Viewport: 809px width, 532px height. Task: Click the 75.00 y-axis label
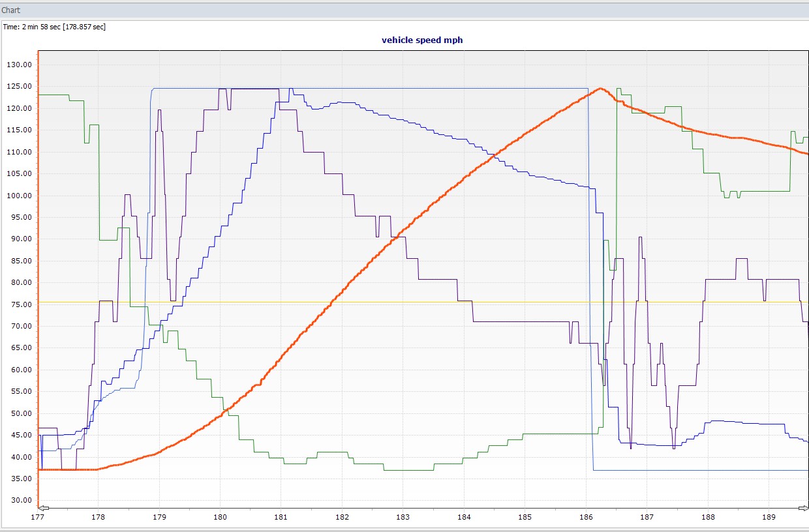22,304
